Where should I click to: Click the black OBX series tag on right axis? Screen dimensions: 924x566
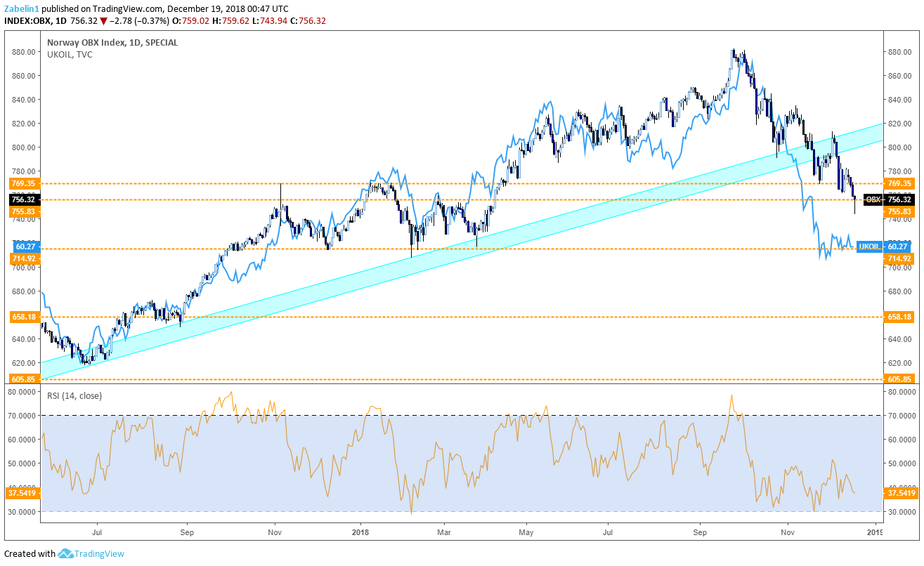(x=872, y=199)
